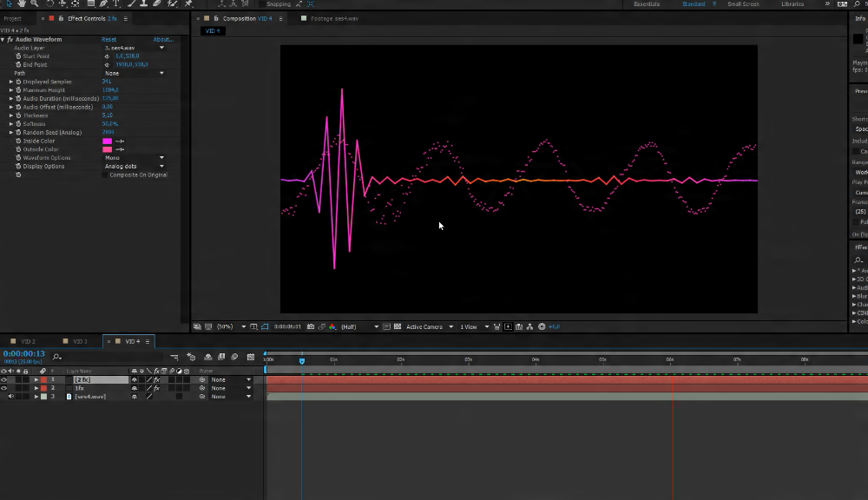
Task: Select Essentials workspace
Action: 647,3
